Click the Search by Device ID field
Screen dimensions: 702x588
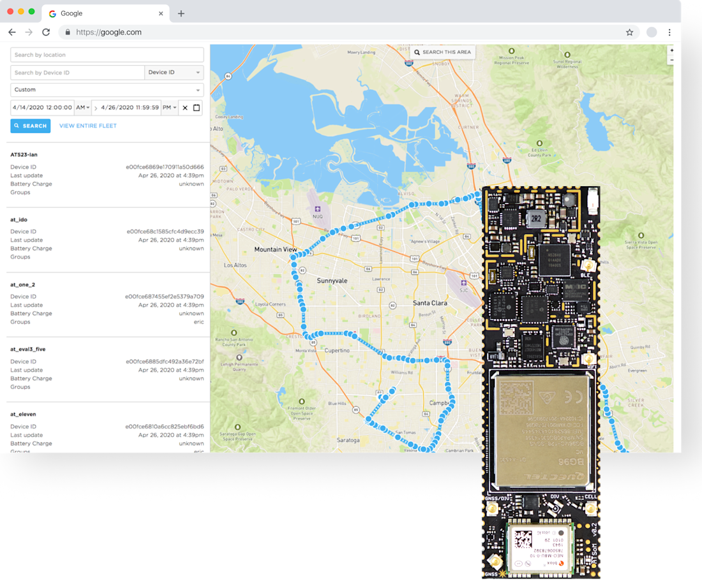click(x=77, y=73)
